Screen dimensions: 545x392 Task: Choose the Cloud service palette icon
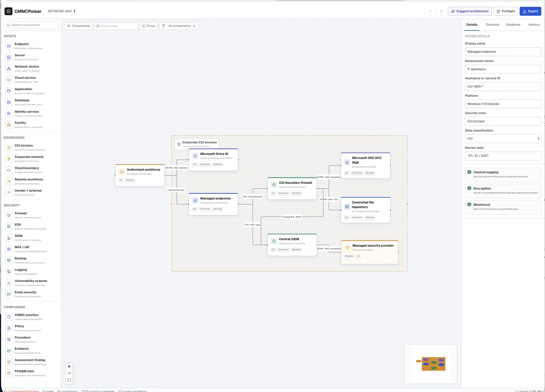click(x=9, y=80)
